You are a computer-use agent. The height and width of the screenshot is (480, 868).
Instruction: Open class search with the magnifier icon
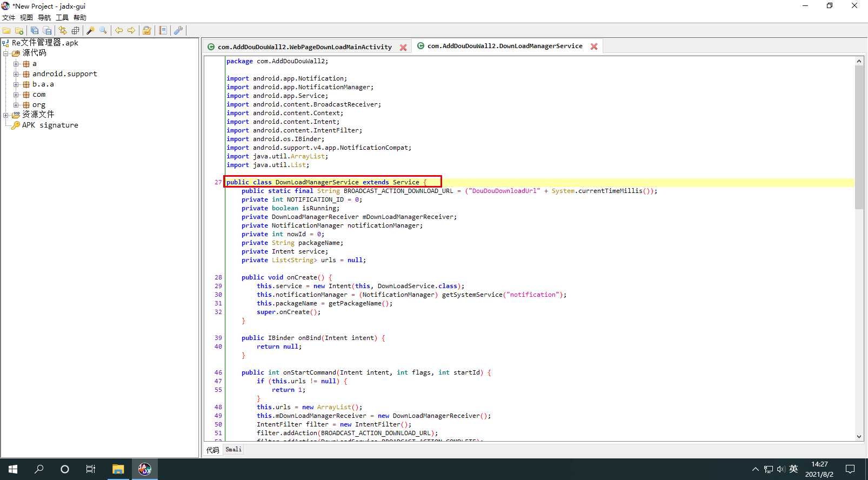(x=103, y=31)
